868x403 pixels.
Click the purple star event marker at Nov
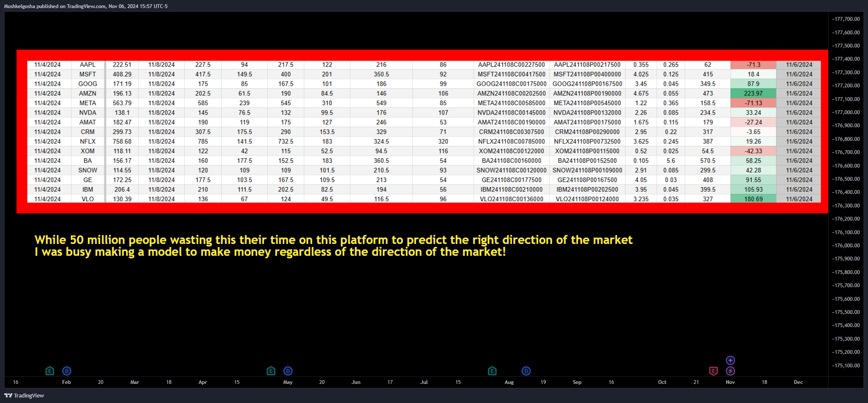(x=730, y=360)
